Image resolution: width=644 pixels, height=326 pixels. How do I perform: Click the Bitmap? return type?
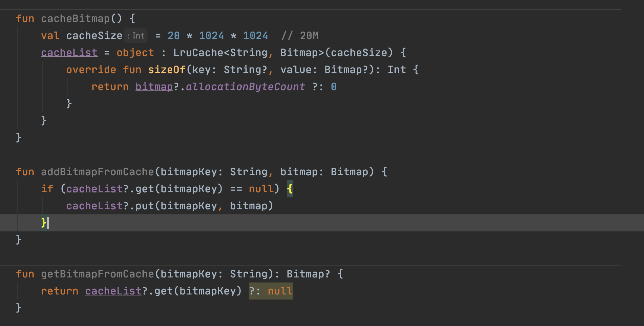pyautogui.click(x=309, y=274)
